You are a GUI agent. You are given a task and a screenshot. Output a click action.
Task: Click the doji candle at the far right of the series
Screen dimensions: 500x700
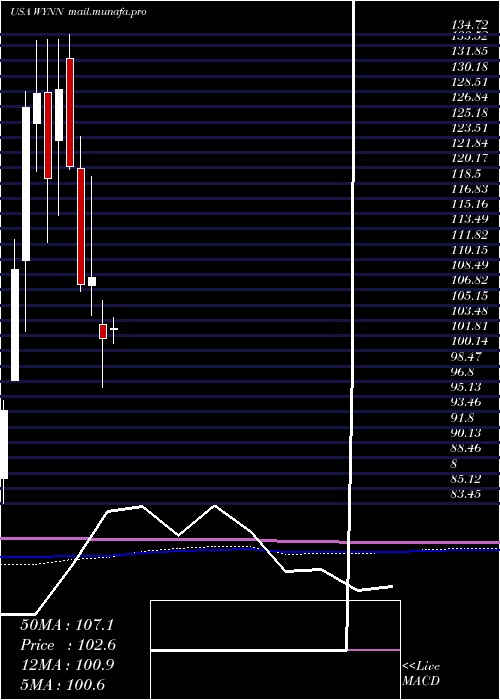114,329
